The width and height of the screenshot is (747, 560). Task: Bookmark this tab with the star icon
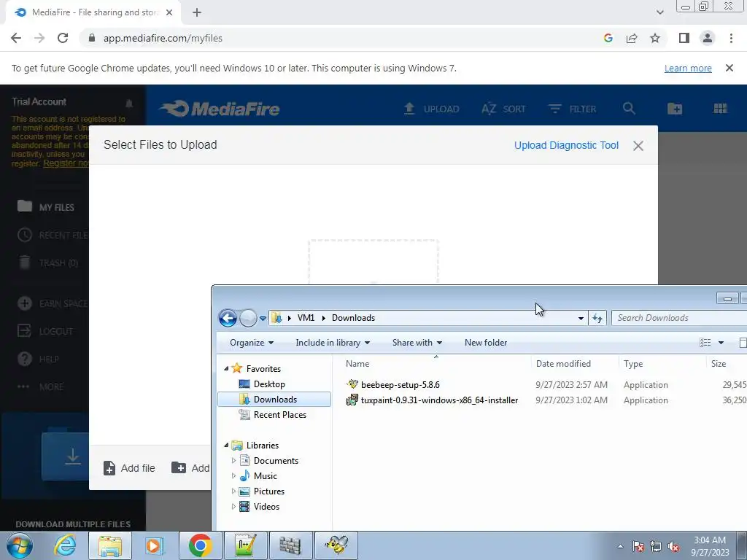click(655, 38)
